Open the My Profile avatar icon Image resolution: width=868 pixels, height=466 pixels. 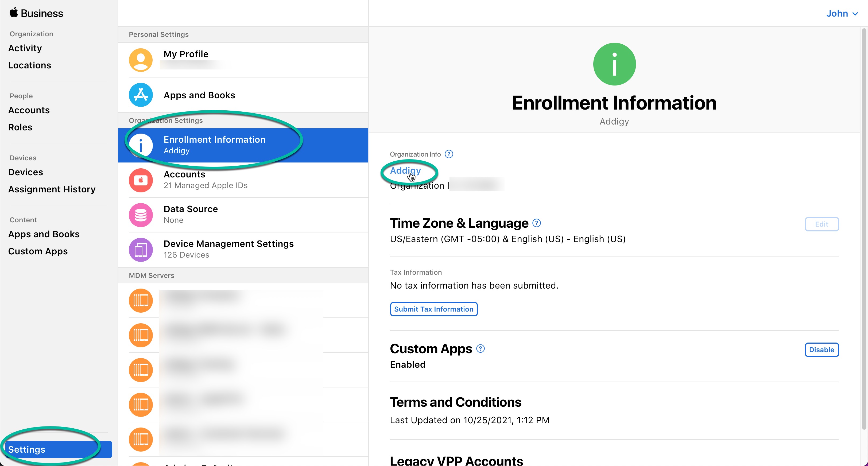coord(141,60)
